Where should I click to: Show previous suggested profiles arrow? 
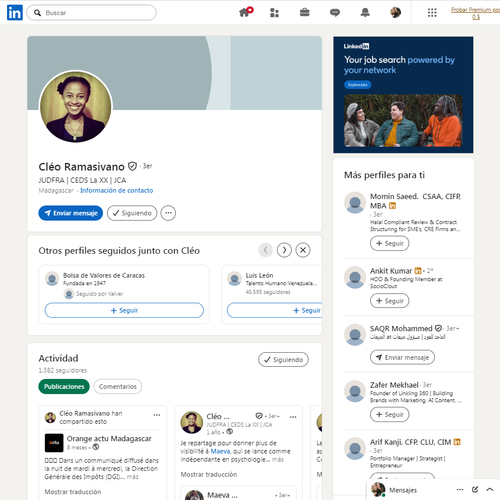[x=266, y=250]
